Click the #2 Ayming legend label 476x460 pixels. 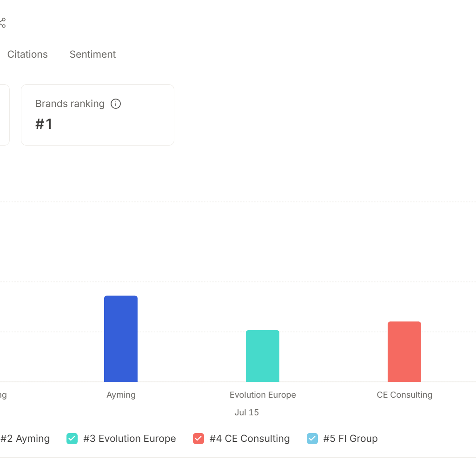tap(25, 439)
